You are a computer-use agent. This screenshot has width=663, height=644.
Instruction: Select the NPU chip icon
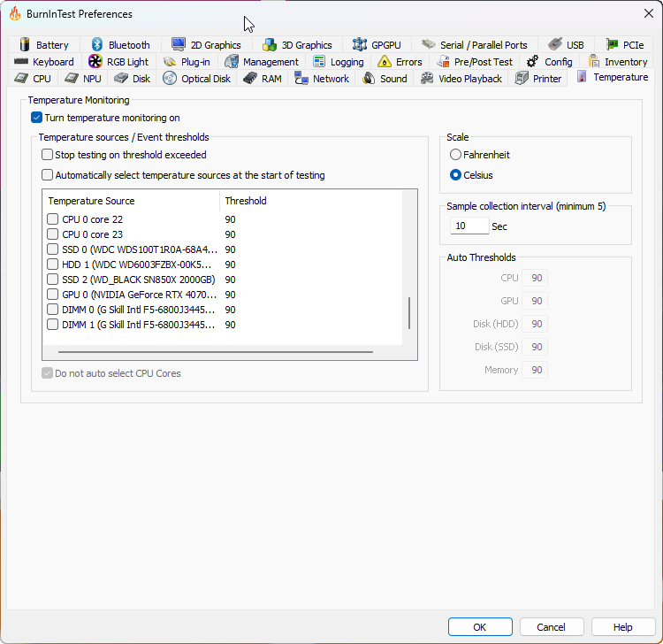click(x=72, y=78)
